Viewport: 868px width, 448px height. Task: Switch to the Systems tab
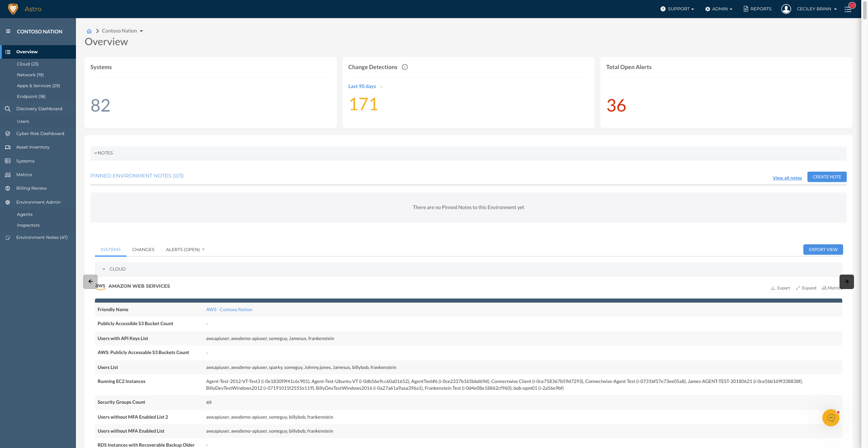pos(111,250)
